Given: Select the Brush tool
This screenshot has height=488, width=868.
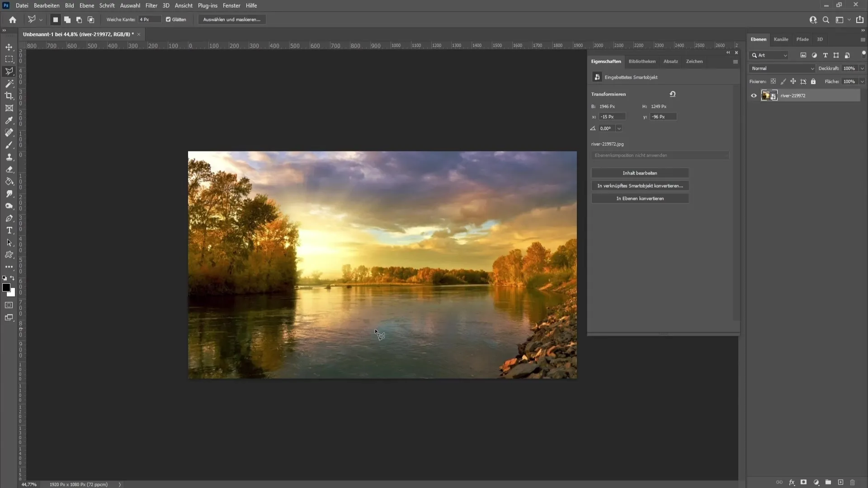Looking at the screenshot, I should pyautogui.click(x=9, y=144).
